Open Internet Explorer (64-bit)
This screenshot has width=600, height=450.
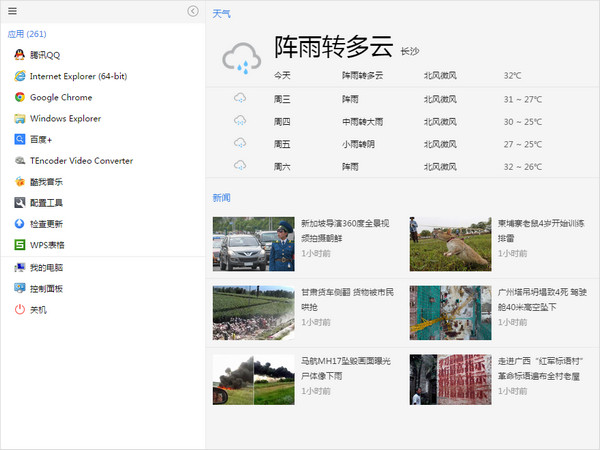tap(77, 76)
